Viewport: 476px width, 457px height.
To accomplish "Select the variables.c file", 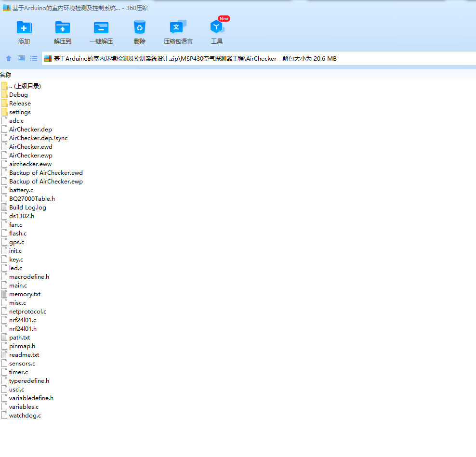I will point(20,407).
